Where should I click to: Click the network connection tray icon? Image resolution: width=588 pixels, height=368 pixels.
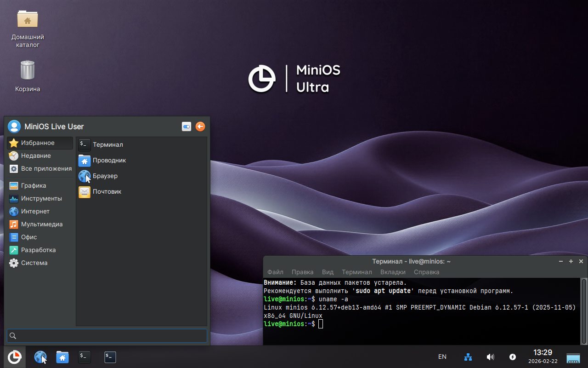click(468, 357)
